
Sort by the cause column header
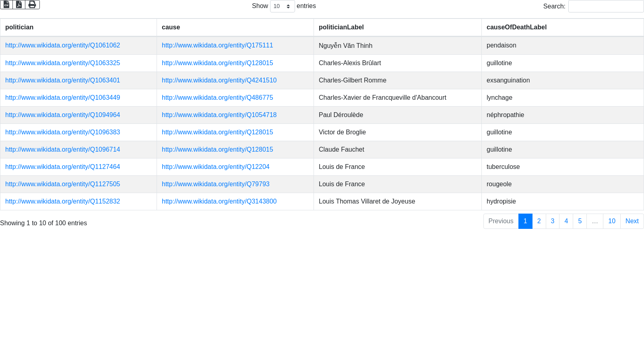pyautogui.click(x=171, y=27)
